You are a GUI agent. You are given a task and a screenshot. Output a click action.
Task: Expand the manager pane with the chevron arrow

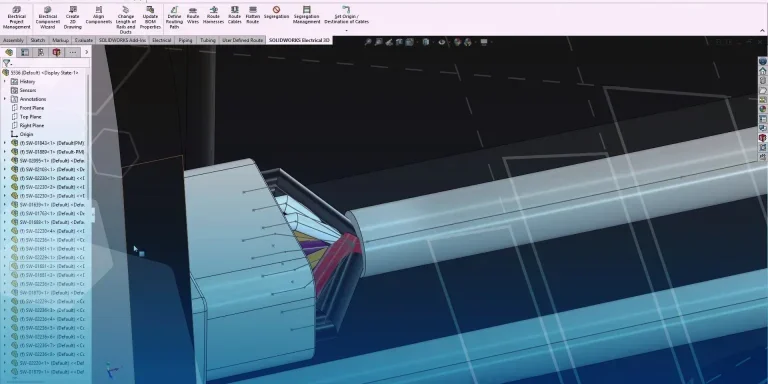click(87, 52)
